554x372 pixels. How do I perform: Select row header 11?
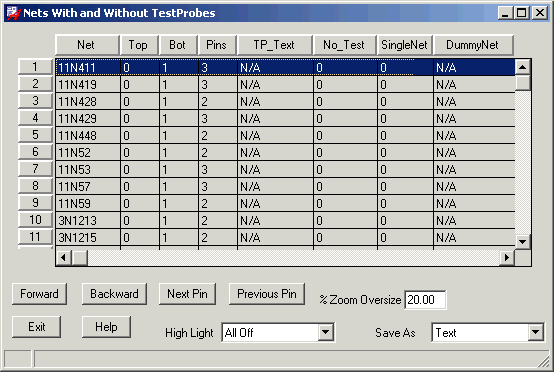tap(35, 236)
